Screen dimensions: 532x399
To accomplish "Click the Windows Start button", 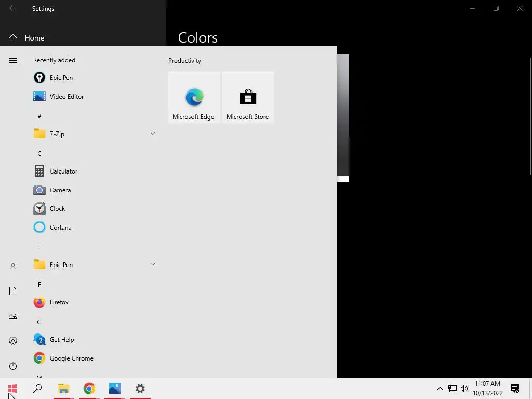I will click(x=12, y=389).
